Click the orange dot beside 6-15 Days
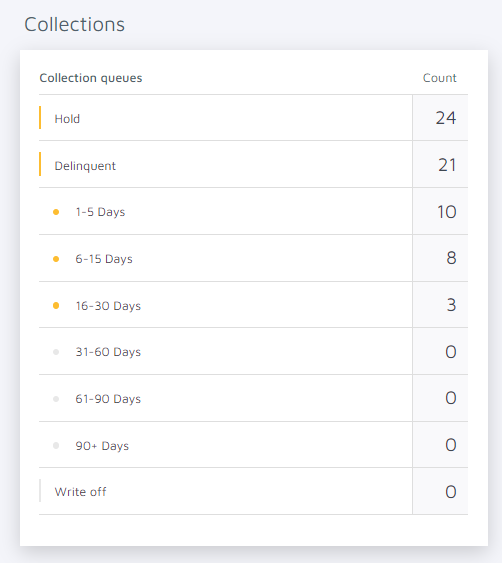This screenshot has width=502, height=563. (56, 259)
